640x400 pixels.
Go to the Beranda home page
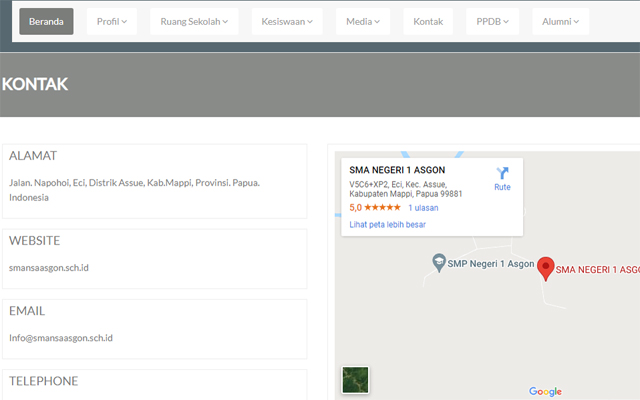(x=46, y=21)
